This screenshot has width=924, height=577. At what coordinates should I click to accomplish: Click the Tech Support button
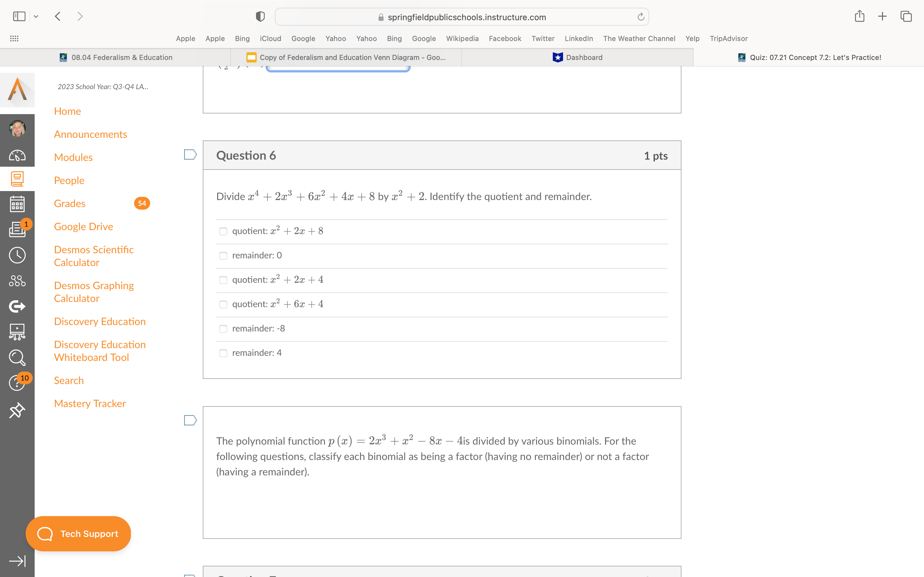click(x=79, y=533)
